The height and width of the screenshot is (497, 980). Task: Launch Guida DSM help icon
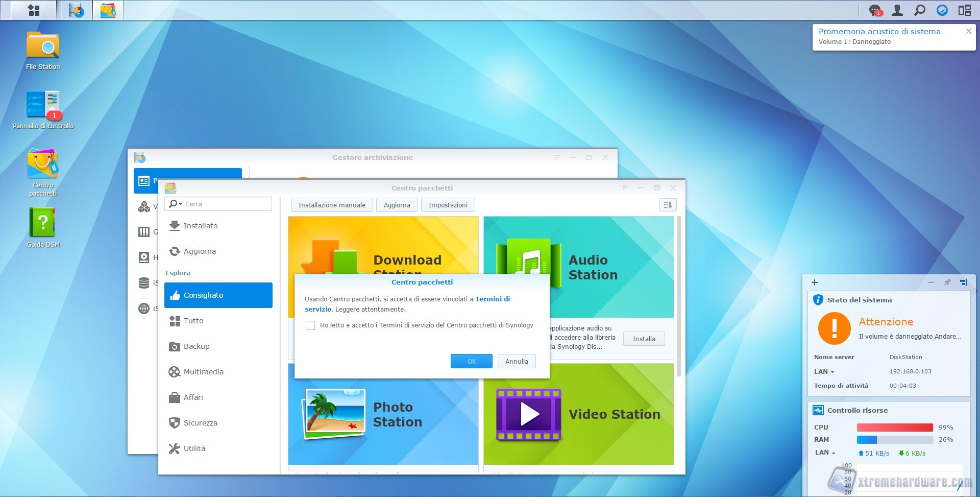[43, 223]
